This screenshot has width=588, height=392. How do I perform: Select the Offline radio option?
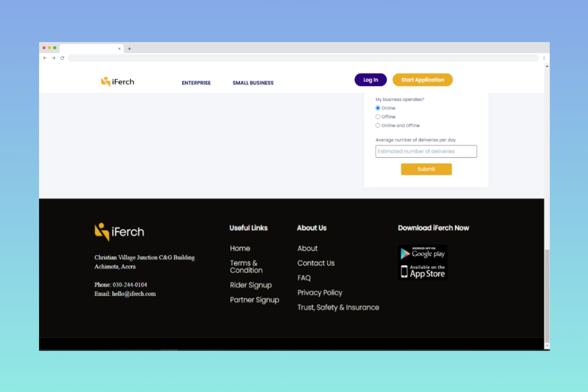(x=378, y=117)
